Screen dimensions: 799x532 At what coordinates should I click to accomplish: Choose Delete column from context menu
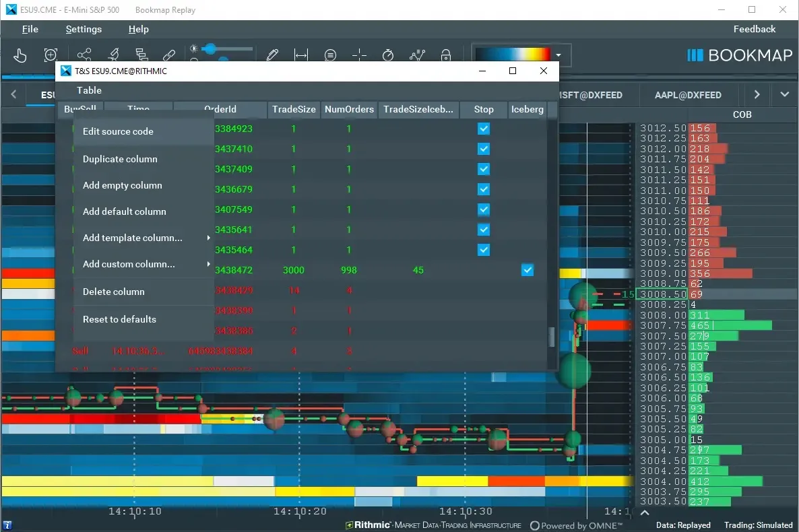pos(114,292)
